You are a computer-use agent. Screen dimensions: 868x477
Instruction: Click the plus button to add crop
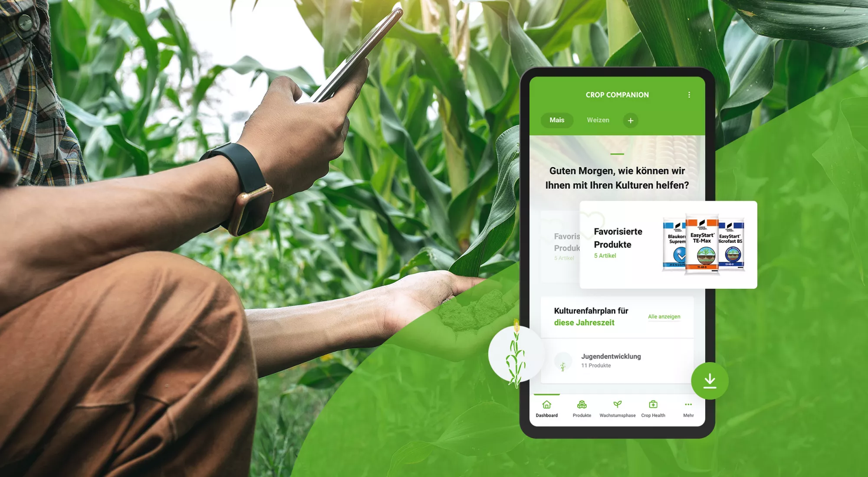coord(630,120)
